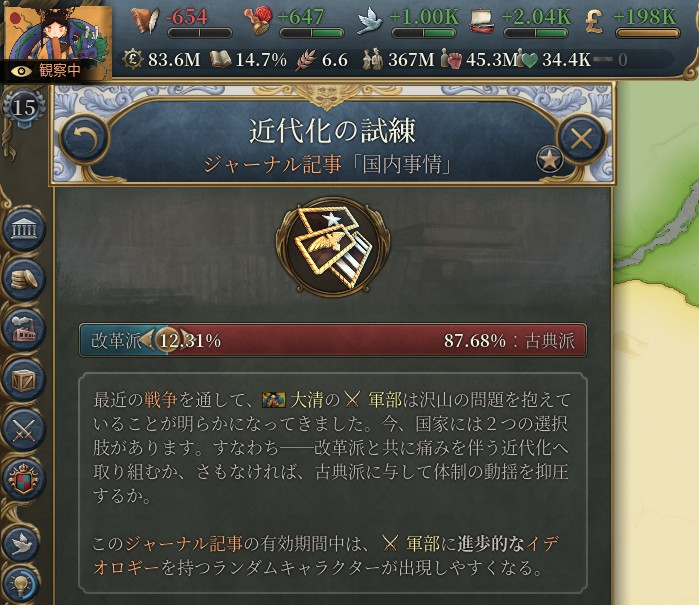Open the Technology lightbulb icon

tap(21, 584)
